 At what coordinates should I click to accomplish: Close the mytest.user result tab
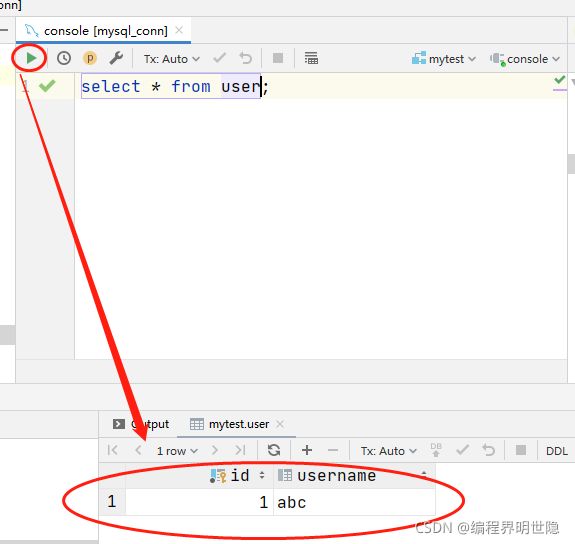pyautogui.click(x=280, y=424)
